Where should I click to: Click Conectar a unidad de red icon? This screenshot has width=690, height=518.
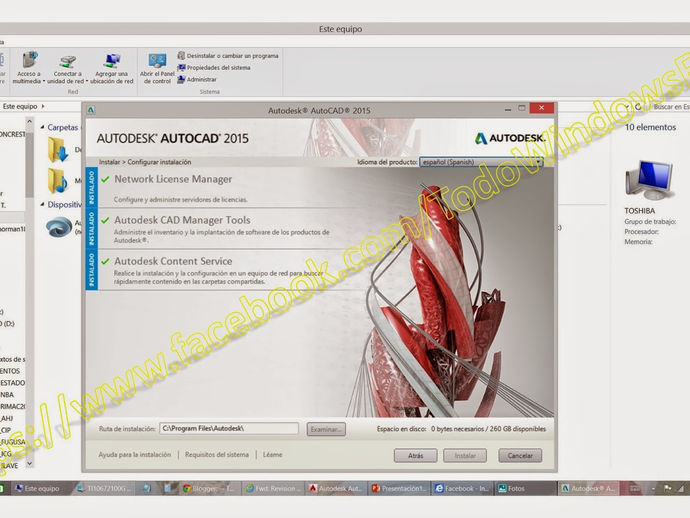[x=67, y=61]
